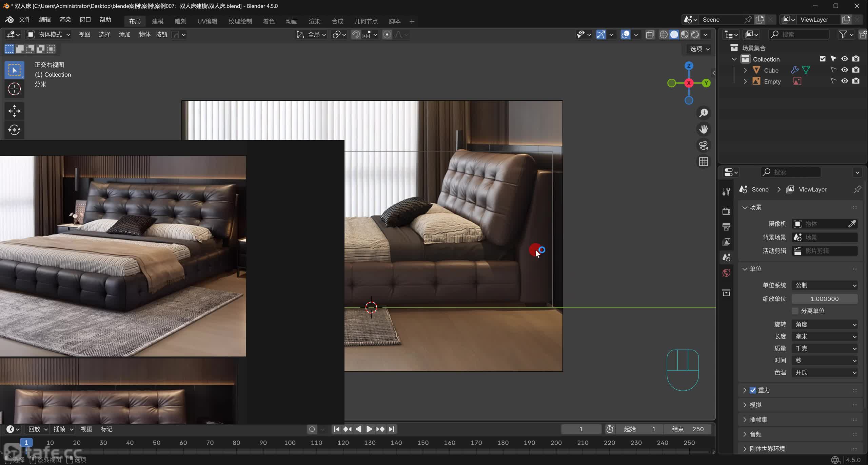The height and width of the screenshot is (465, 868).
Task: Toggle camera view button in viewport
Action: tap(704, 145)
